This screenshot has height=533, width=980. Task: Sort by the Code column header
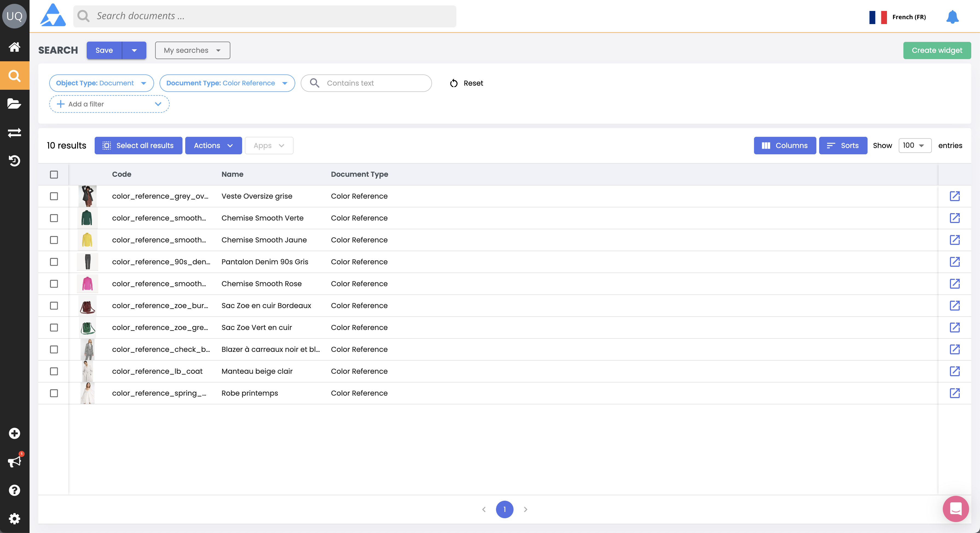click(x=122, y=174)
